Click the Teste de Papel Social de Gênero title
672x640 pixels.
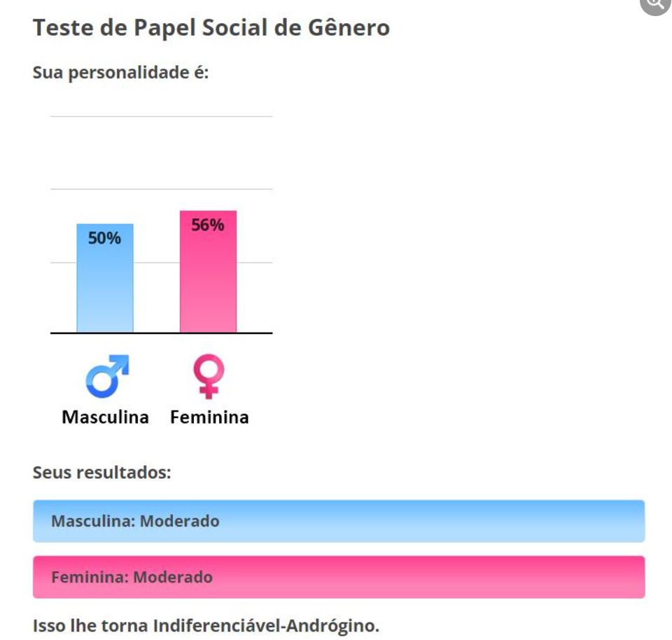(x=211, y=28)
